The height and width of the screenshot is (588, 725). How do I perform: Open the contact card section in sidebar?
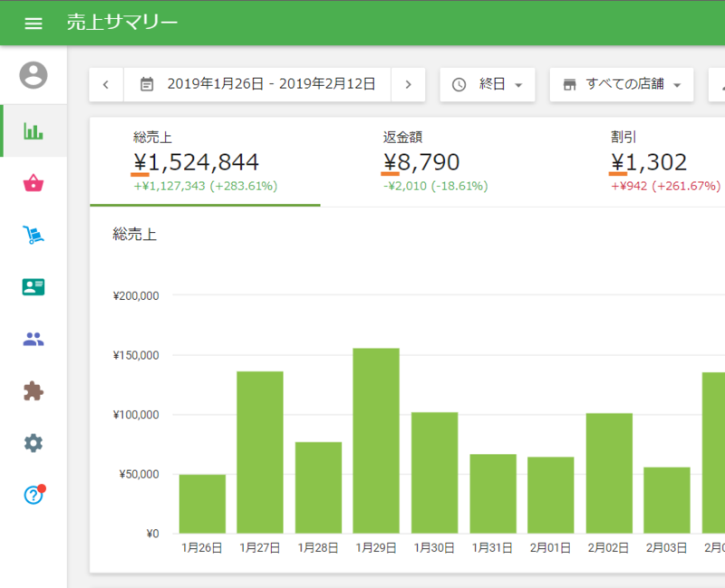tap(34, 286)
